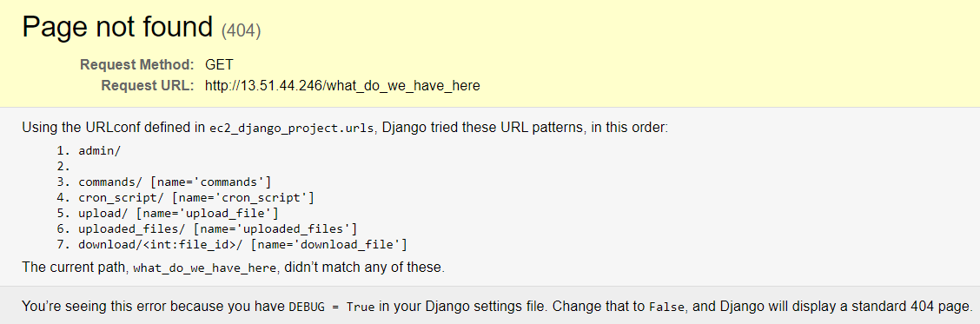Click the empty second URL pattern entry
Viewport: 980px width, 324px height.
point(63,167)
